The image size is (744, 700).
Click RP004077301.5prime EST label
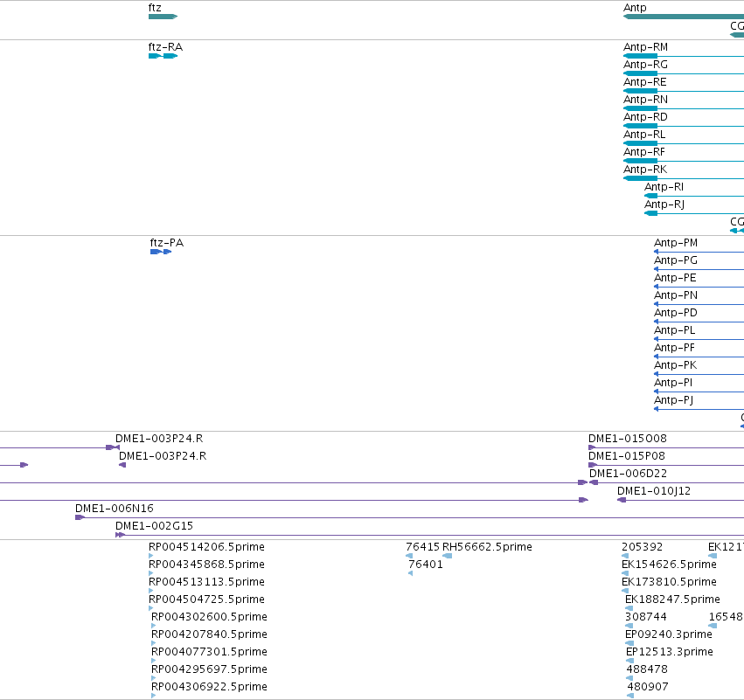(209, 653)
